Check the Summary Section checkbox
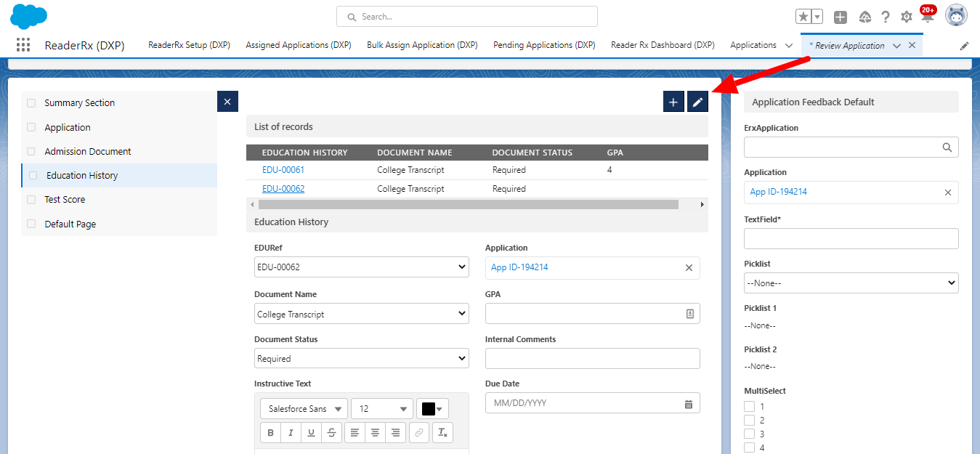Image resolution: width=980 pixels, height=454 pixels. click(x=31, y=103)
